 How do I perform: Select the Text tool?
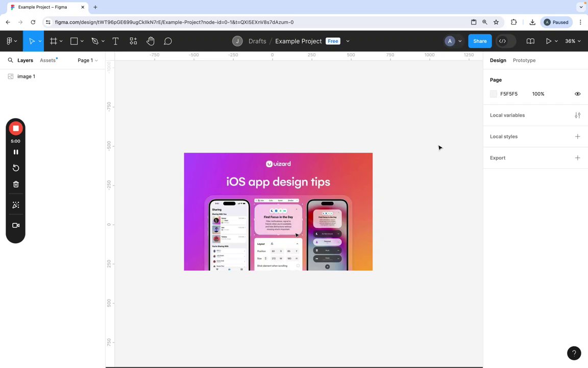(115, 41)
